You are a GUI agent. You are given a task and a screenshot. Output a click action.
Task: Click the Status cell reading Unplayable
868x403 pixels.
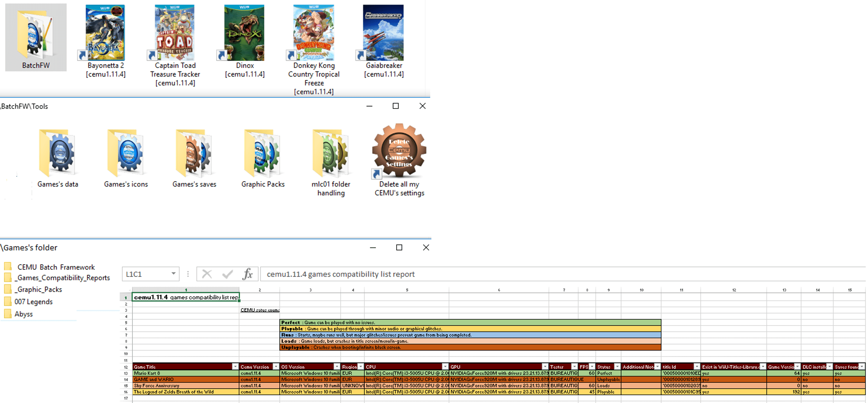tap(608, 379)
